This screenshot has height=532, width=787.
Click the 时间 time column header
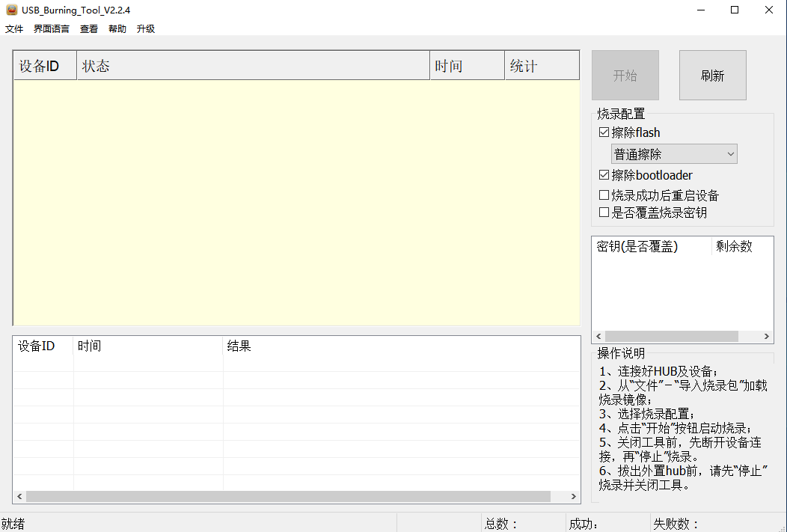[449, 65]
